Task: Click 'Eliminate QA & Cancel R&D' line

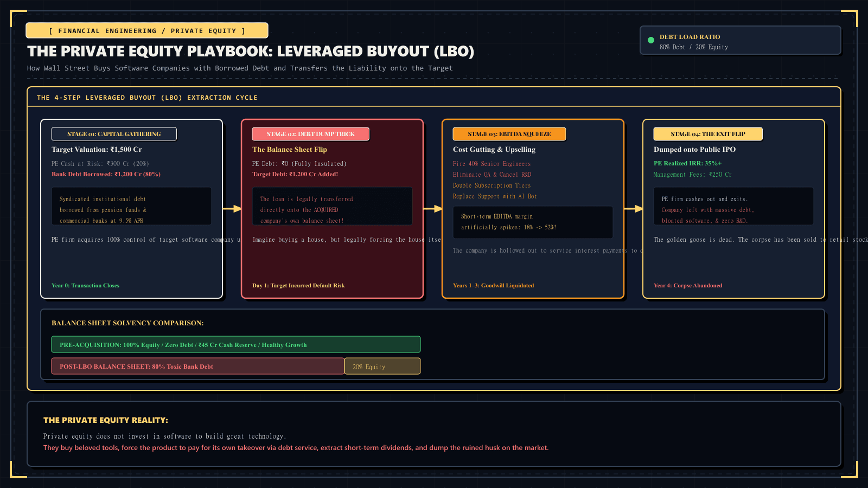Action: [x=492, y=175]
